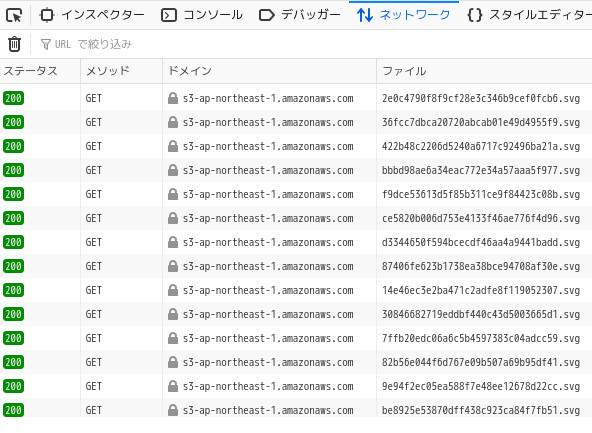Click the GET method of 14e46ec3 row
This screenshot has height=433, width=592.
[94, 290]
